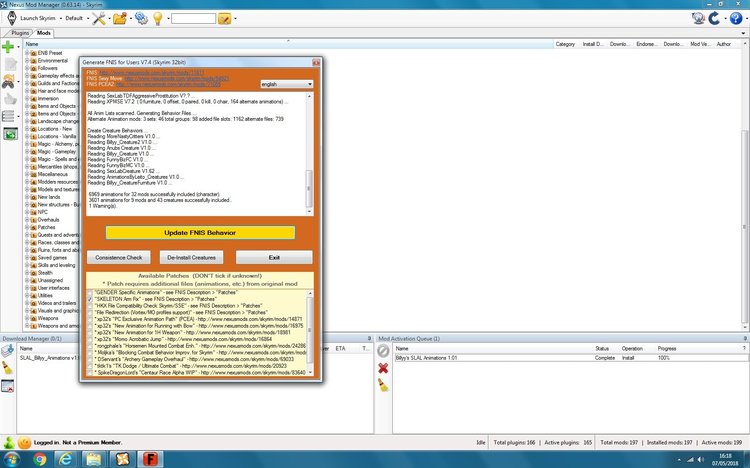Click the Launch Skyrim game icon
750x468 pixels.
(x=12, y=18)
